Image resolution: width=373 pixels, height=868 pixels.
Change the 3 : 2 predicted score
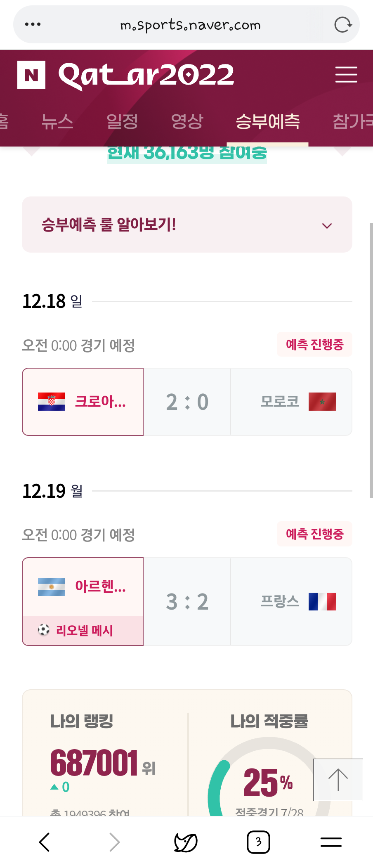tap(187, 601)
